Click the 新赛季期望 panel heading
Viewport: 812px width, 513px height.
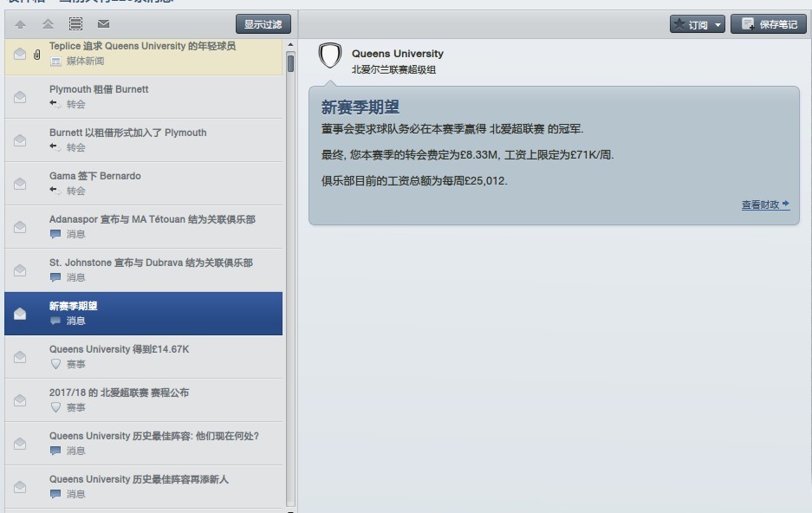(x=360, y=107)
